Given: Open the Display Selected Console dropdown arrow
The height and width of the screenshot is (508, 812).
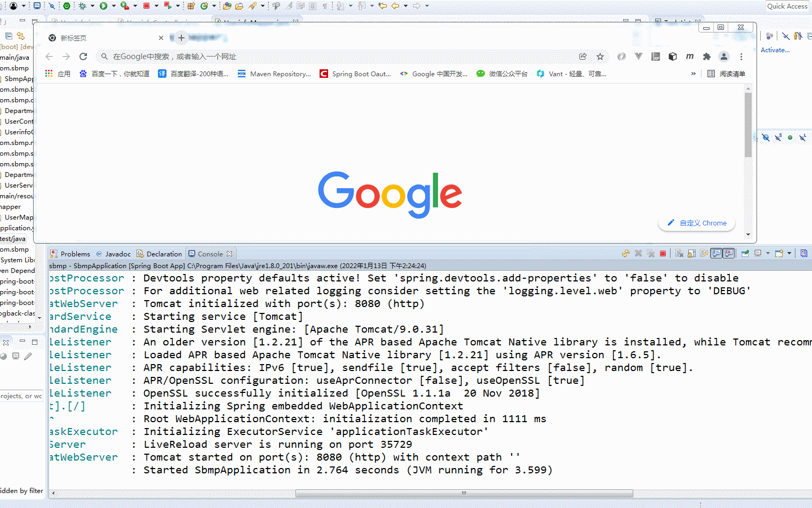Looking at the screenshot, I should point(768,254).
